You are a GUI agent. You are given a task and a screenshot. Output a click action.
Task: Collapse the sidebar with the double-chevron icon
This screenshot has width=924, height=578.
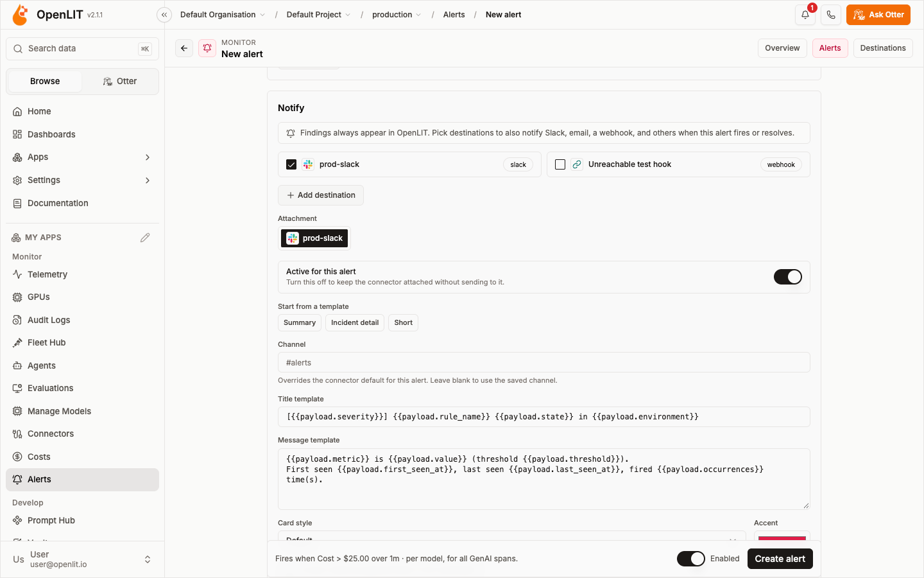point(164,15)
